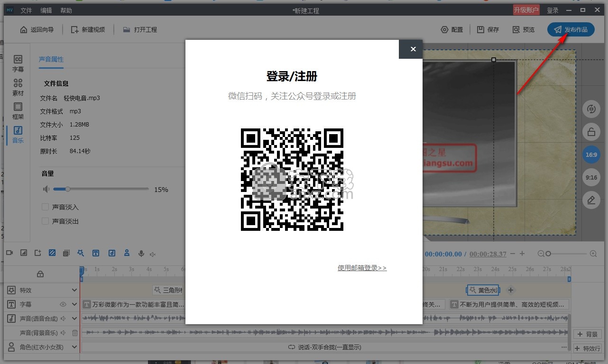The height and width of the screenshot is (364, 608).
Task: Click the timeline zoom-in magnifier
Action: pyautogui.click(x=593, y=254)
